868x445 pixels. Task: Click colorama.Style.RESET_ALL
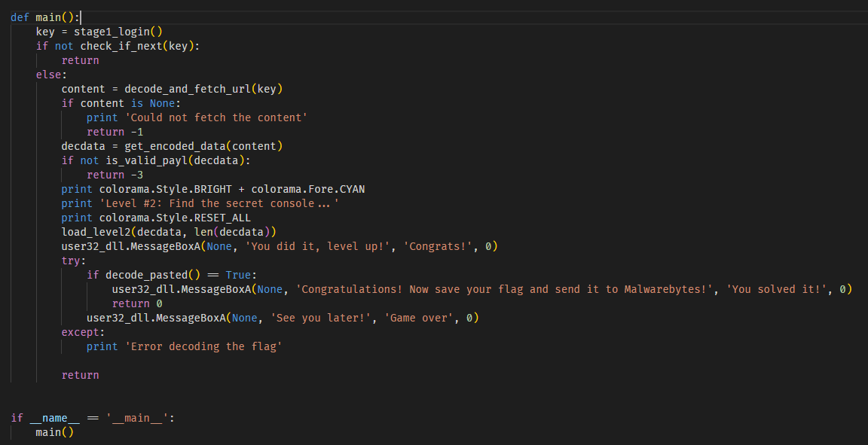(x=175, y=218)
